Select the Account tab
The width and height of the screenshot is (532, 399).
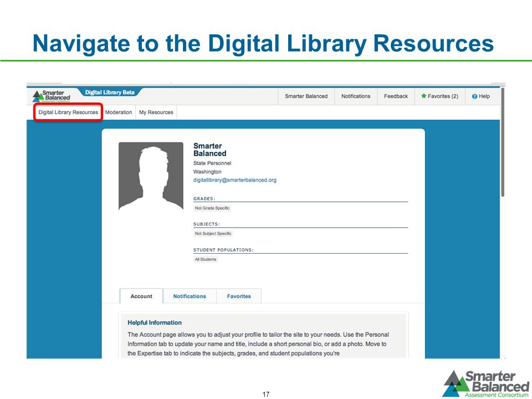tap(141, 296)
